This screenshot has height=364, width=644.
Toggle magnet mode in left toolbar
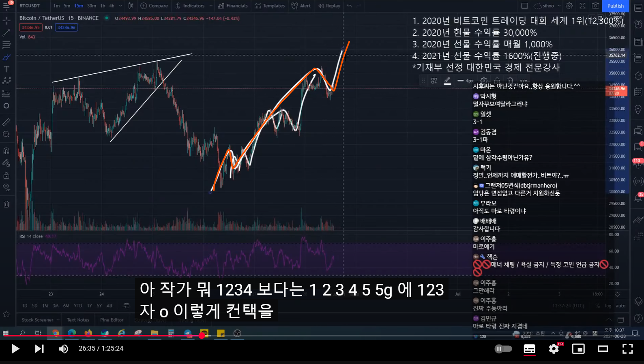[6, 151]
